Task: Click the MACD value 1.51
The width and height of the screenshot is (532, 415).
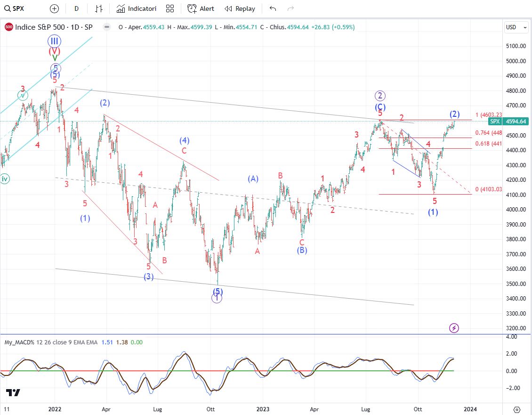Action: tap(107, 342)
